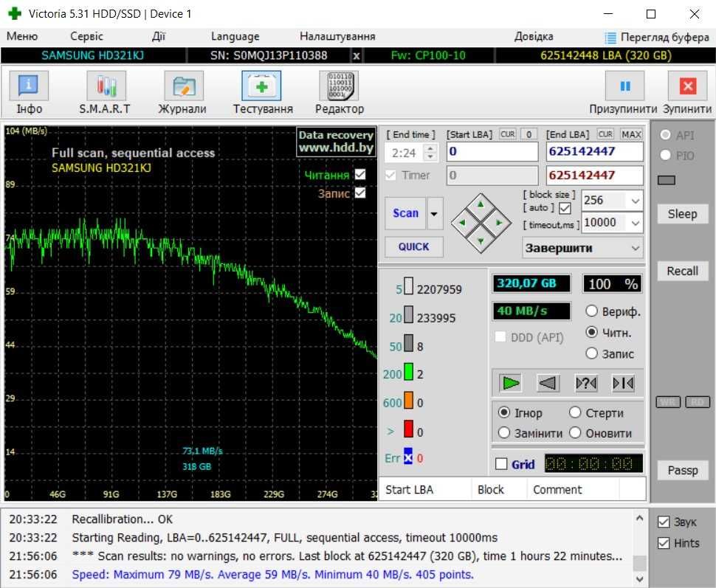Viewport: 716px width, 588px height.
Task: Click the 0 reset button for Start LBA
Action: coord(529,134)
